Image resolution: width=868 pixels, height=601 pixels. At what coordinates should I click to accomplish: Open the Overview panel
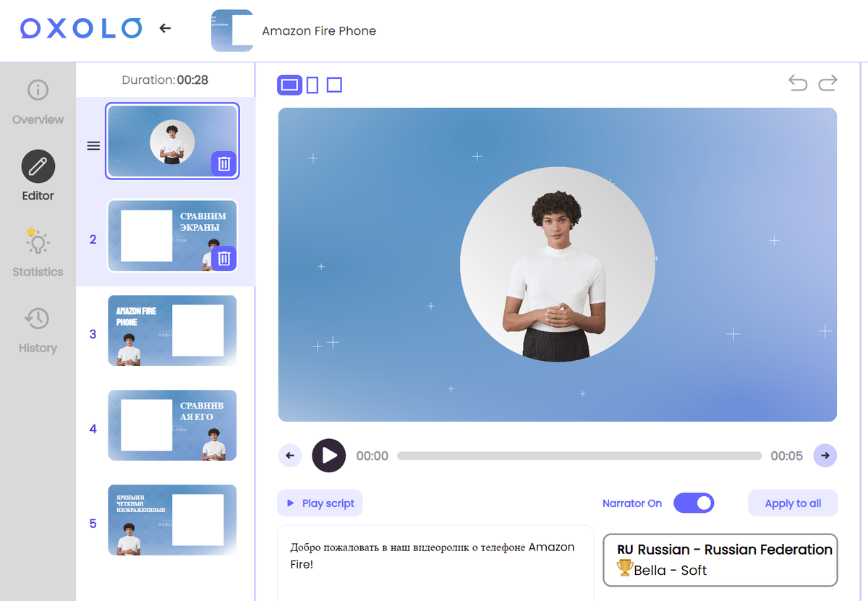pos(37,101)
